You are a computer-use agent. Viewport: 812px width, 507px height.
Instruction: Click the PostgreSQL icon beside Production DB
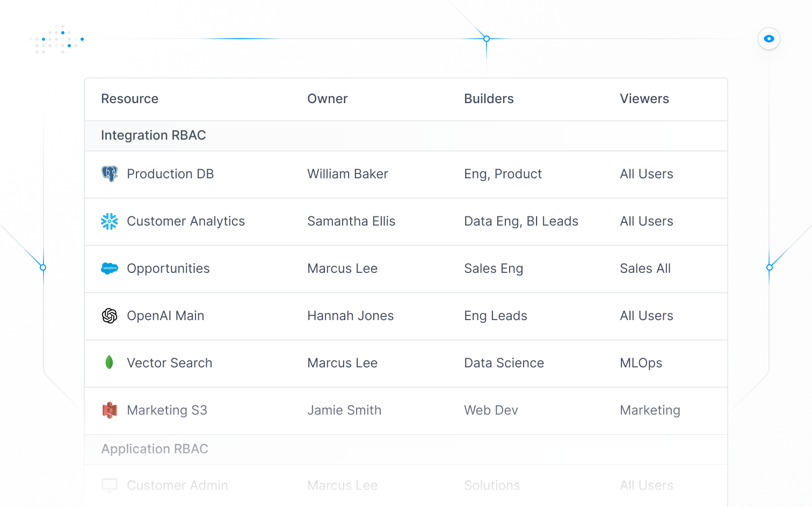click(110, 173)
